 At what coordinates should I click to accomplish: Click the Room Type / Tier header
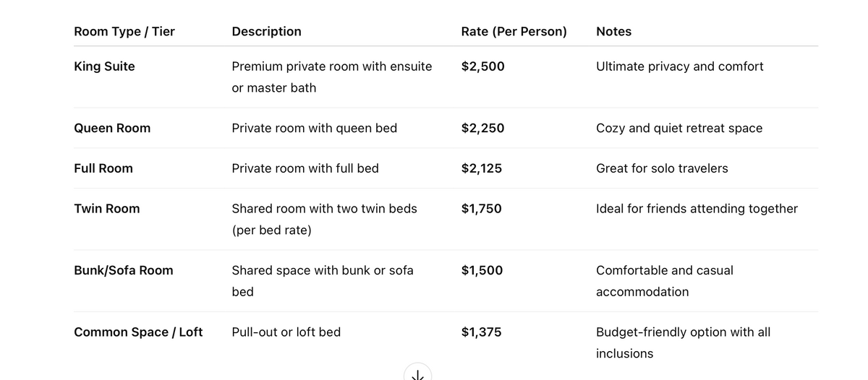(124, 32)
